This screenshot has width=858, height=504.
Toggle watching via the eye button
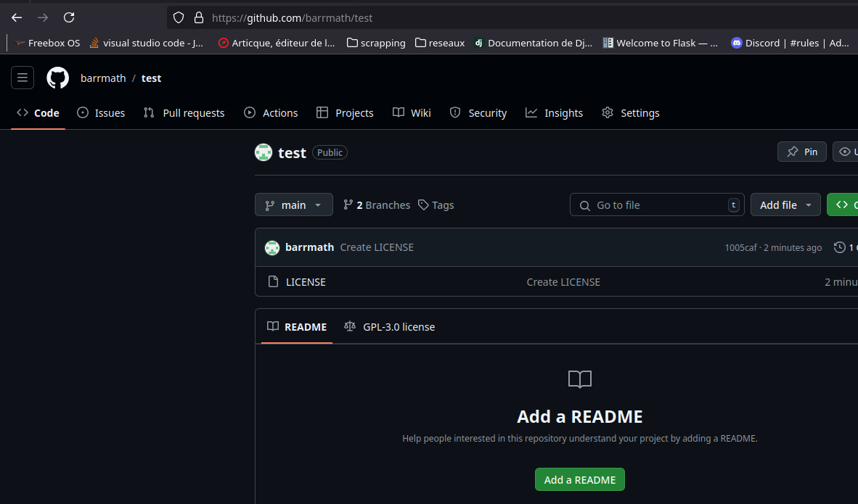[846, 152]
